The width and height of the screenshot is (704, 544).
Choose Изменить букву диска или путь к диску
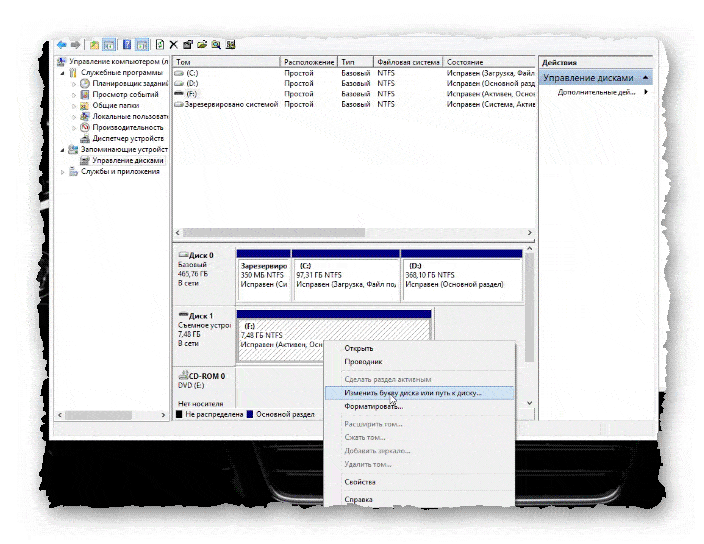pyautogui.click(x=419, y=393)
